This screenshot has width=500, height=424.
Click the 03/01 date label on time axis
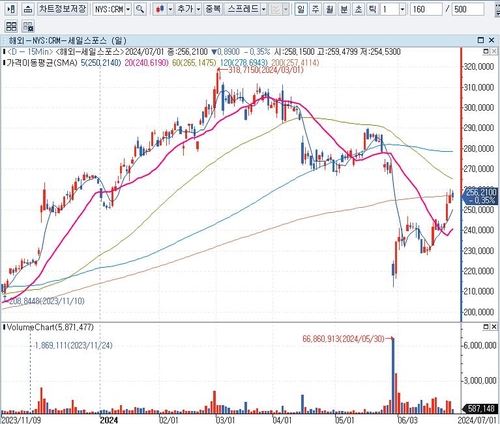pyautogui.click(x=225, y=419)
